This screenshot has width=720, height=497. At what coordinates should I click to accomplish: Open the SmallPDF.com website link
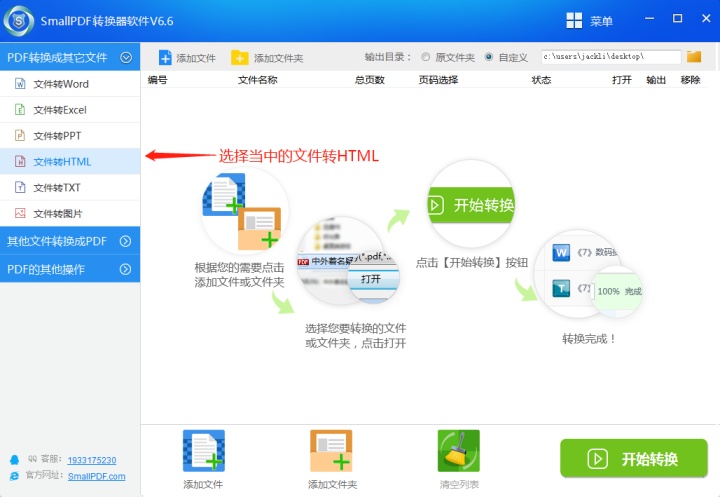(96, 476)
